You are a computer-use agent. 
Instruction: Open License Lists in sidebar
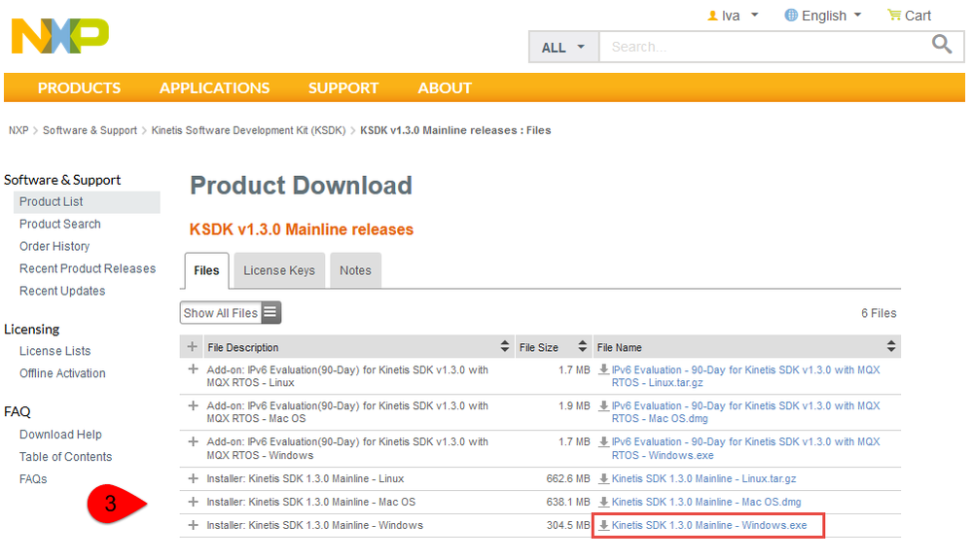click(x=55, y=351)
